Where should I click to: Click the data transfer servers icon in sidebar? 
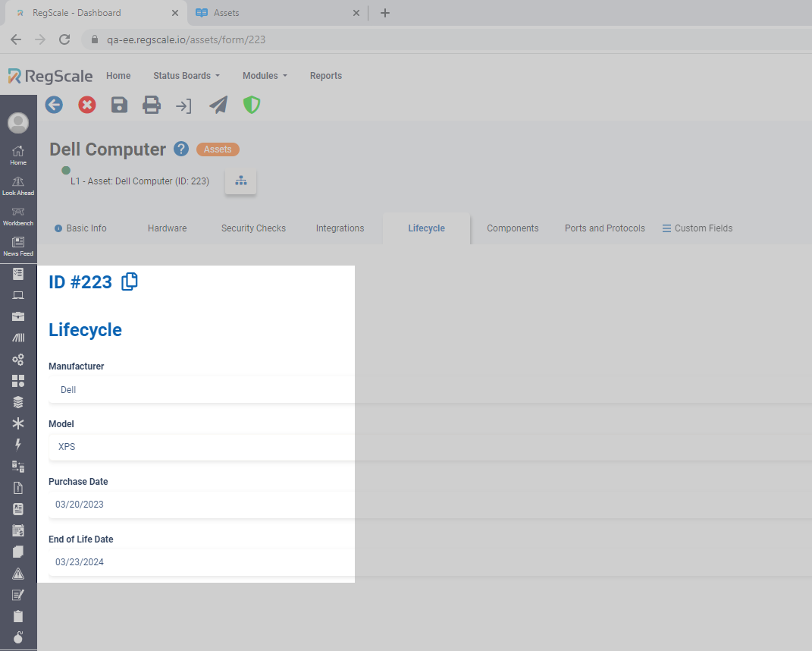click(x=18, y=467)
